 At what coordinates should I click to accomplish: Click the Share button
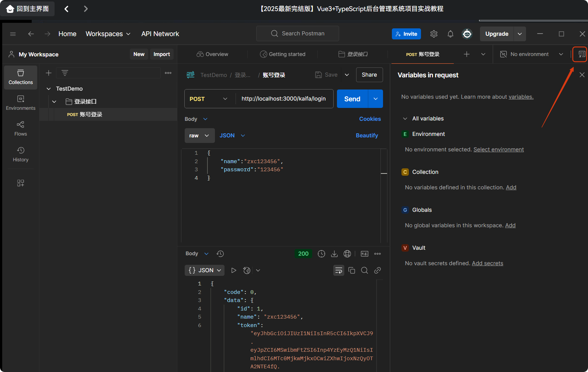369,75
